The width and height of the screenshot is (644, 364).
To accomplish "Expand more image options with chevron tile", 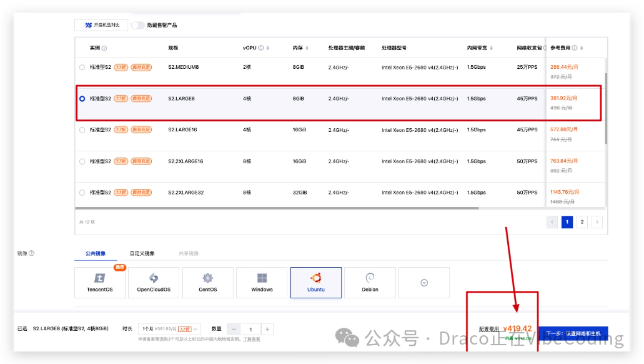I will point(424,283).
